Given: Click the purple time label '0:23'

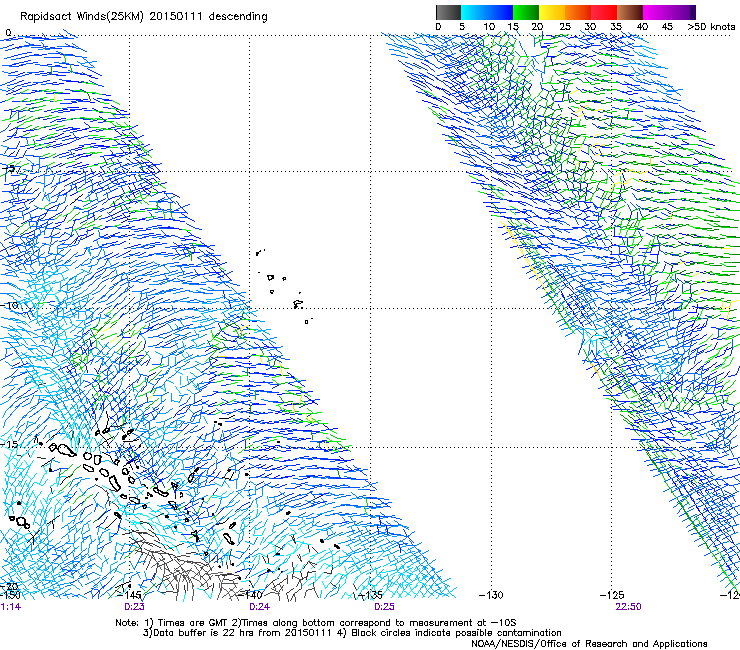Looking at the screenshot, I should (135, 607).
